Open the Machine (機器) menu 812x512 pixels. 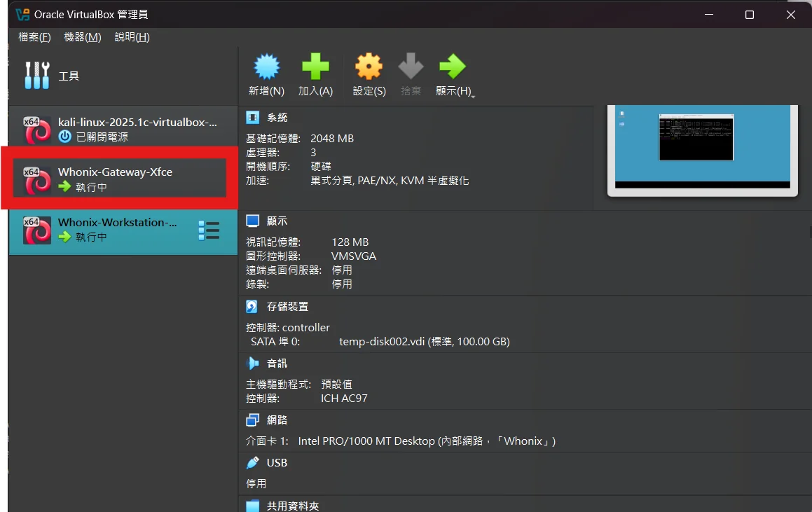pyautogui.click(x=82, y=37)
